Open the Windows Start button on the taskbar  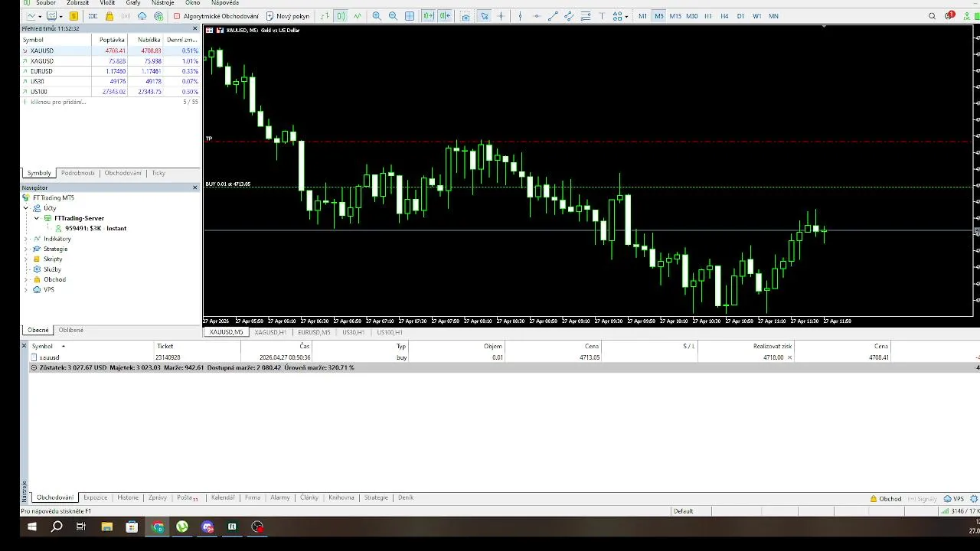click(x=32, y=527)
